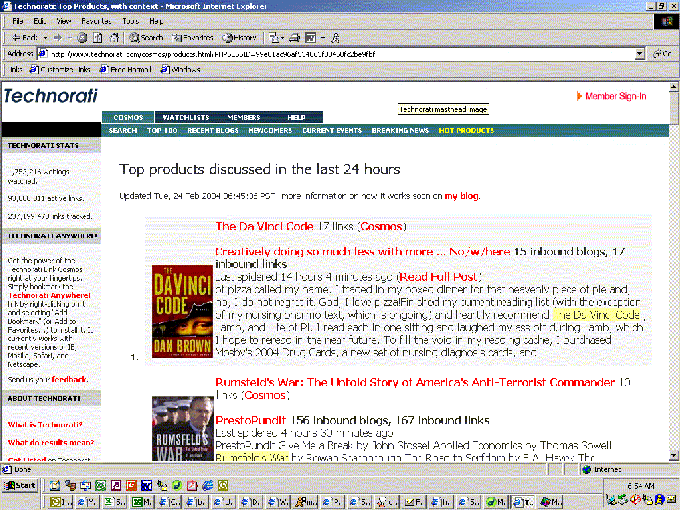Print the page using the printer icon

pos(294,38)
